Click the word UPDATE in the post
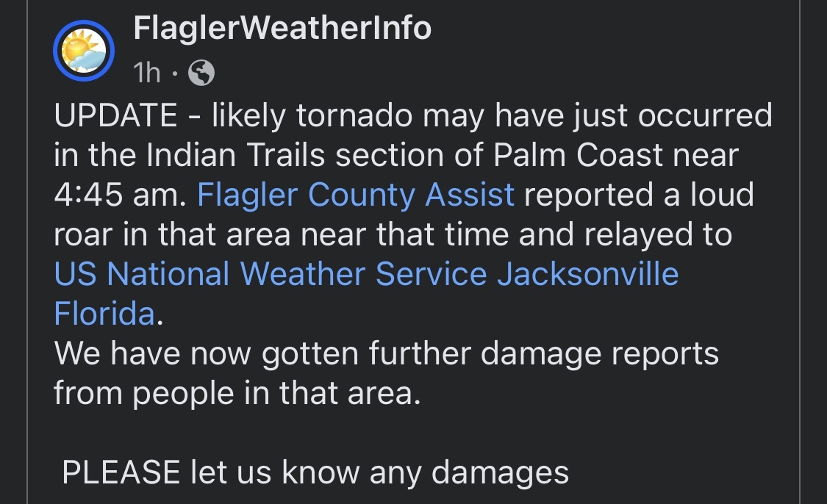 click(x=115, y=115)
